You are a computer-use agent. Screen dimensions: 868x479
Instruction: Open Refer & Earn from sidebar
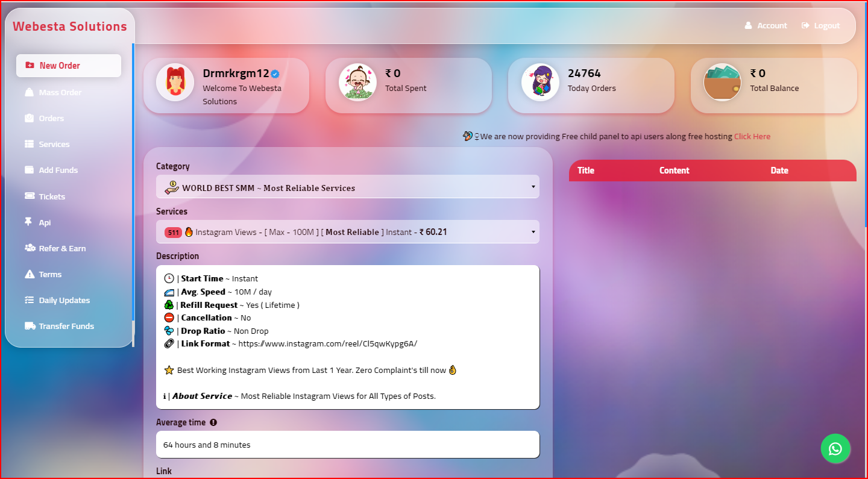[x=62, y=248]
